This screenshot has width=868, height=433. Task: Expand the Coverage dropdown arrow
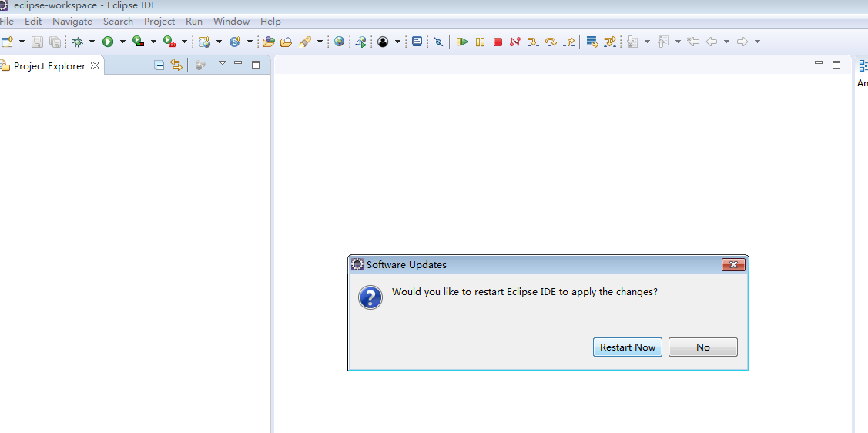[153, 42]
